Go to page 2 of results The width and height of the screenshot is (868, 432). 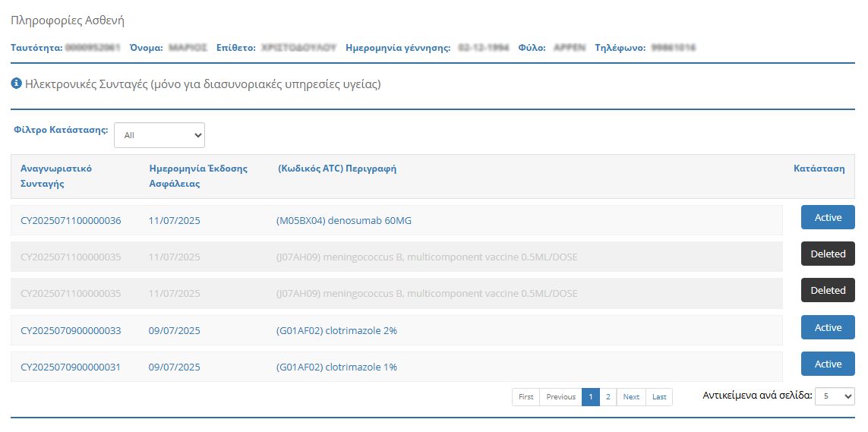pyautogui.click(x=608, y=397)
